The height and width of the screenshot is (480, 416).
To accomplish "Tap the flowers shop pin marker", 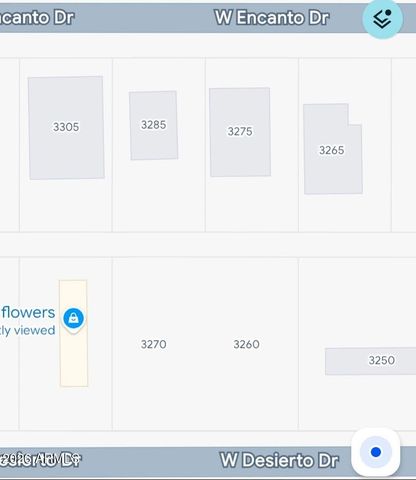I will (73, 319).
